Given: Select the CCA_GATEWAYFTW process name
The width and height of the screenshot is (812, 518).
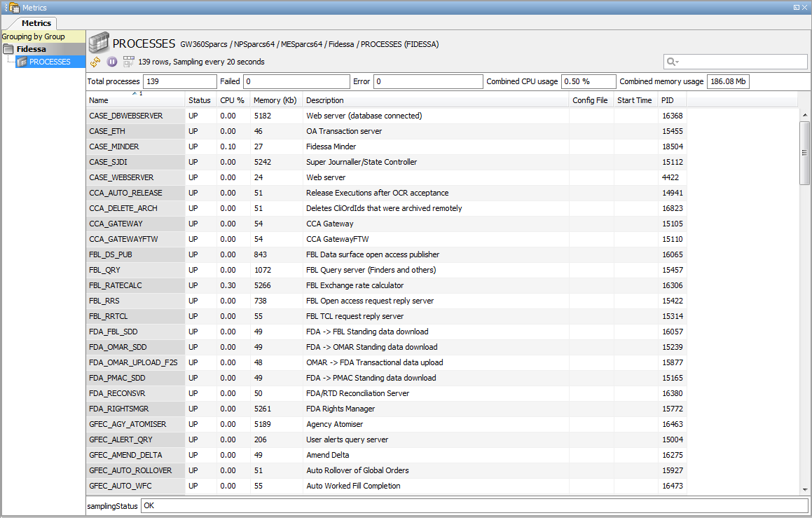Looking at the screenshot, I should [x=123, y=239].
